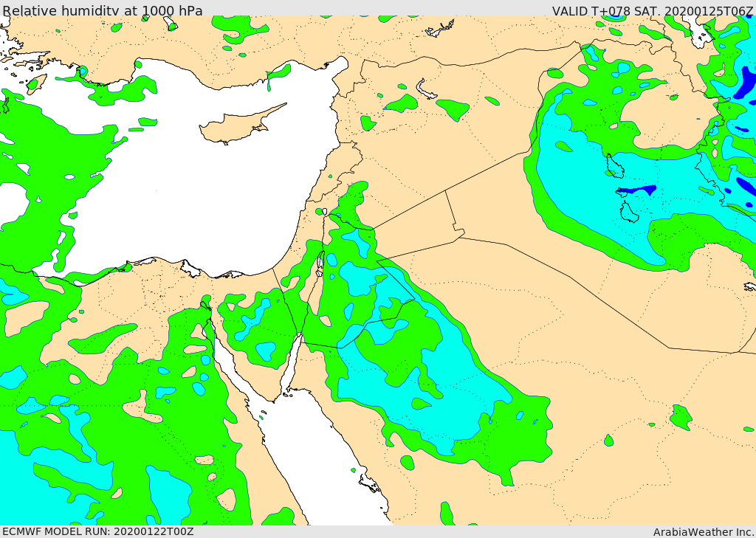Viewport: 756px width, 538px height.
Task: Click the island of Cyprus on the map
Action: [236, 127]
